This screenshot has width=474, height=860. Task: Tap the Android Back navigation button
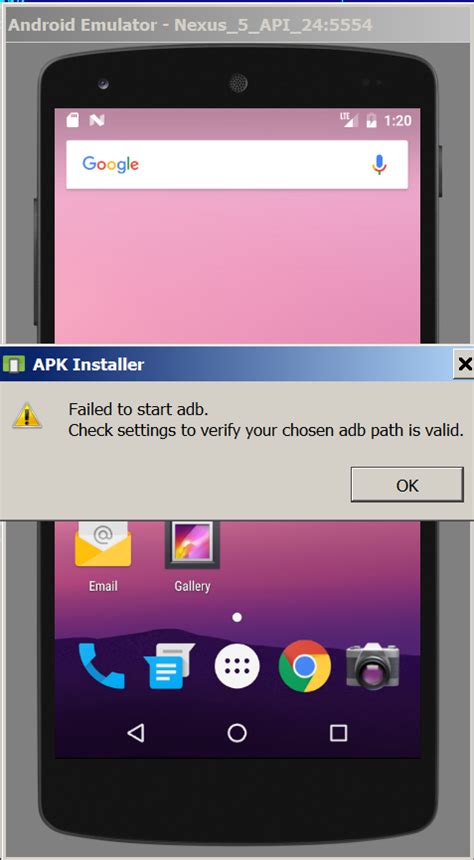[136, 733]
